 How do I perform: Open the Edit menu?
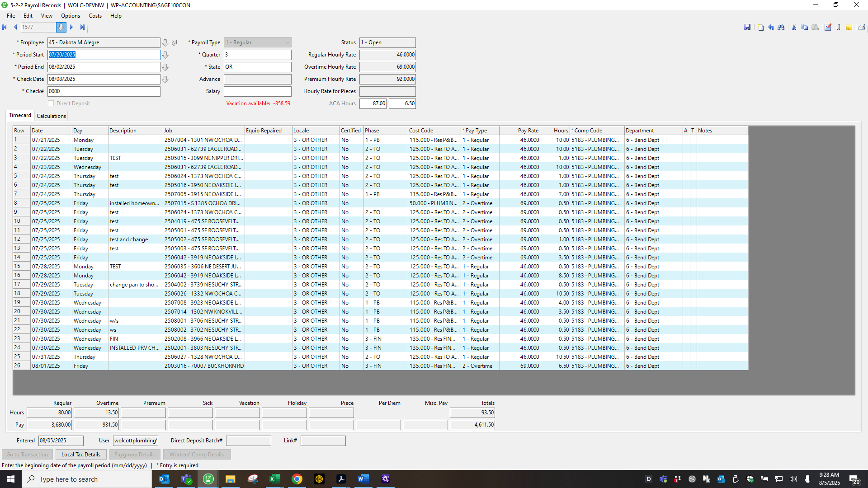pyautogui.click(x=28, y=16)
